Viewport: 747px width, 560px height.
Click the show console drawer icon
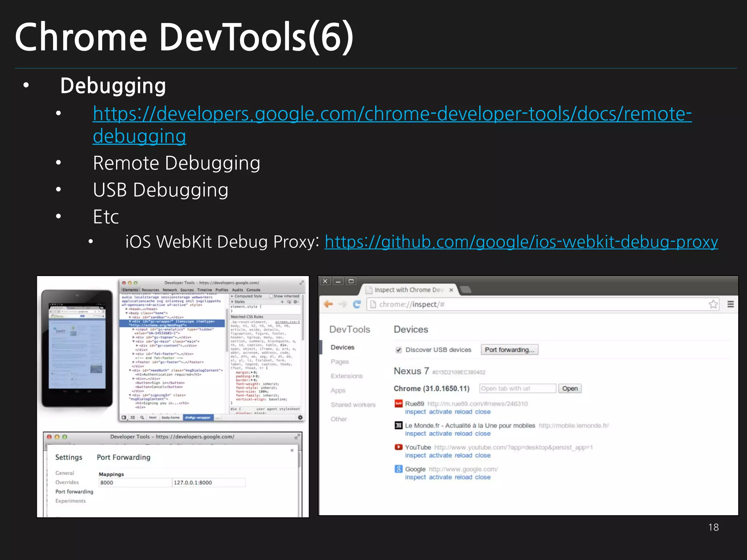[x=133, y=417]
